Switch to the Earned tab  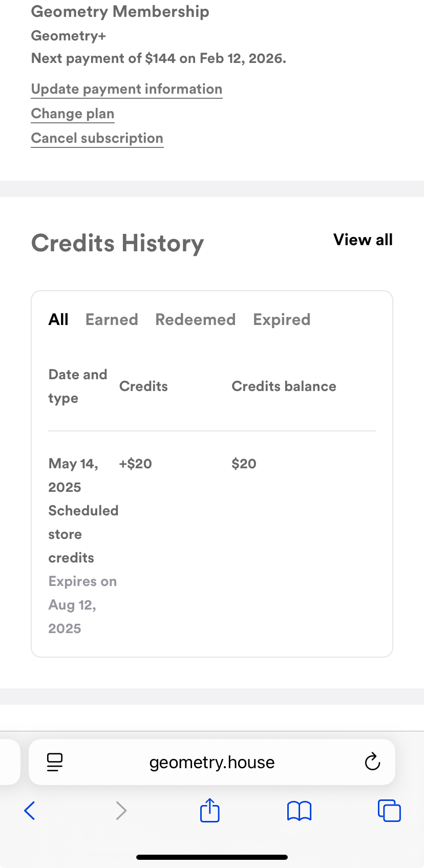[x=112, y=320]
